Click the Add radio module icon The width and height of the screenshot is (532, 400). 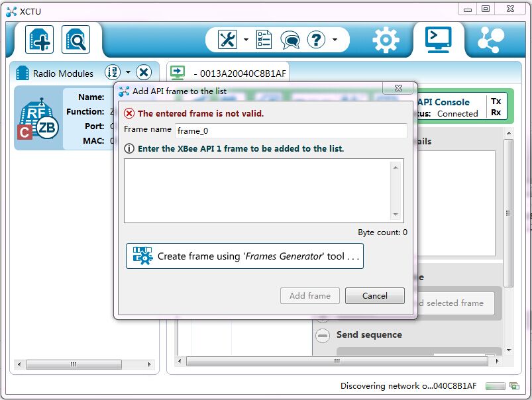[39, 39]
